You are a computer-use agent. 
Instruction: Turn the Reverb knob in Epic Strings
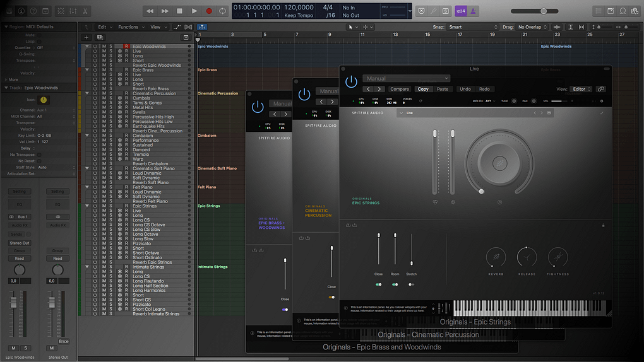[496, 257]
